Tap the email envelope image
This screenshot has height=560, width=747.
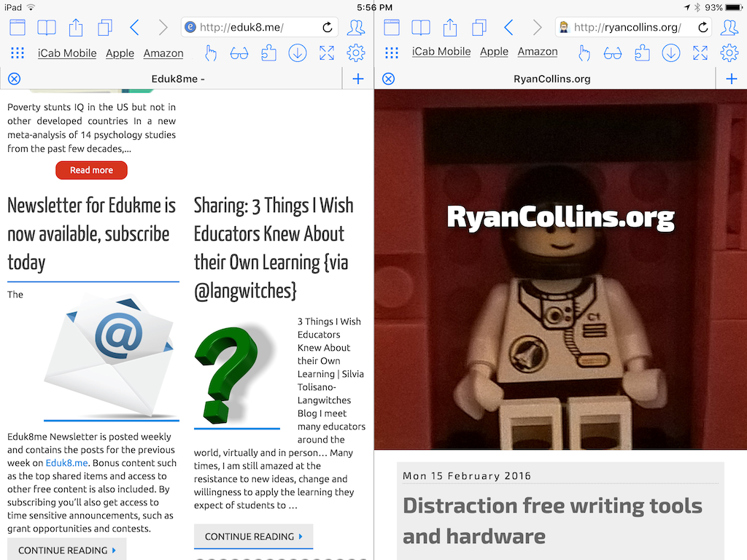click(x=111, y=355)
